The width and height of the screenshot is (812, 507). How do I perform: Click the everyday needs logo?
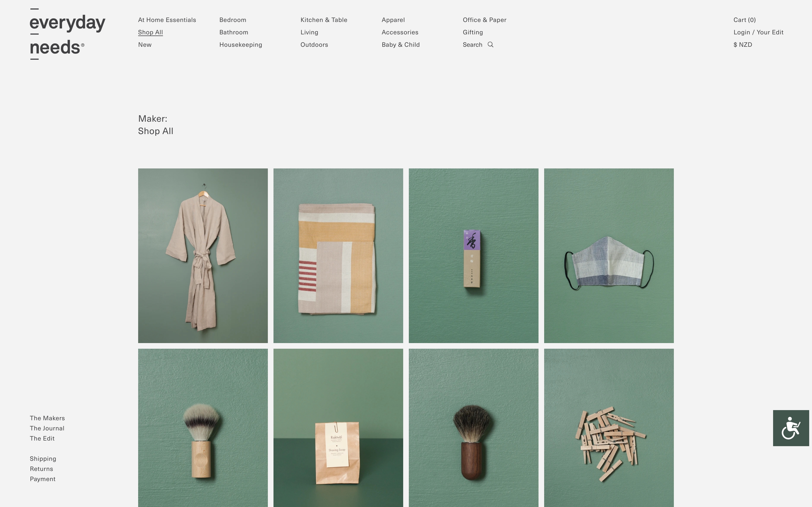click(x=67, y=34)
